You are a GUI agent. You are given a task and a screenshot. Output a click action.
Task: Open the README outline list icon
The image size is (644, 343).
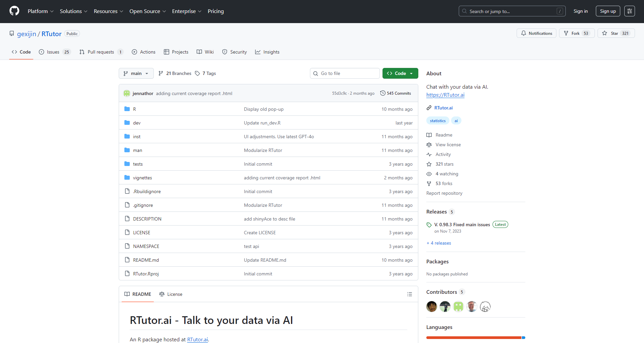409,294
